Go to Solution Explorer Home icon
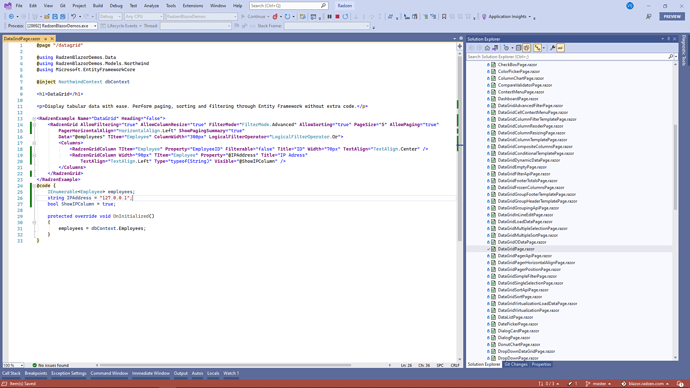The image size is (690, 388). click(487, 48)
